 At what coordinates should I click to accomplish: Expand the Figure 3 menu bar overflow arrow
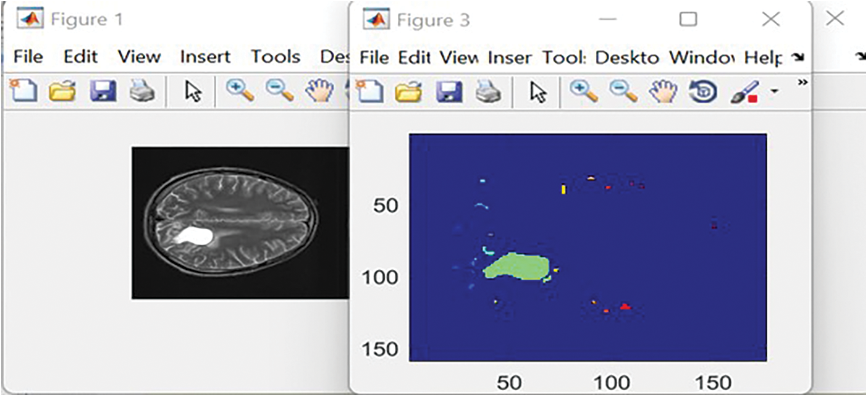[799, 57]
